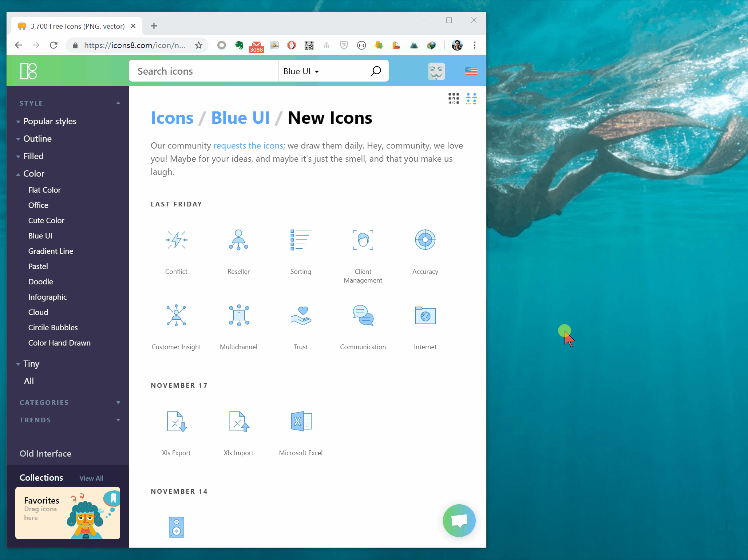
Task: Click the Client Management icon
Action: (363, 240)
